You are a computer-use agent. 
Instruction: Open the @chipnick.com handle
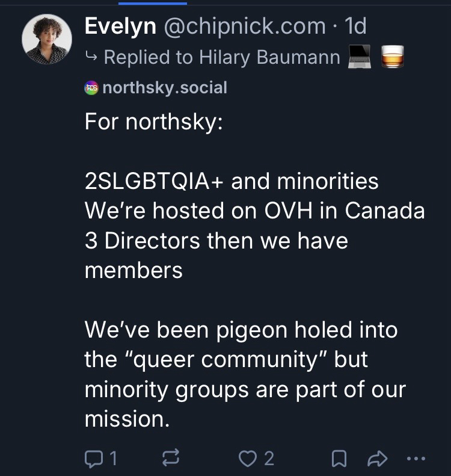click(x=245, y=26)
